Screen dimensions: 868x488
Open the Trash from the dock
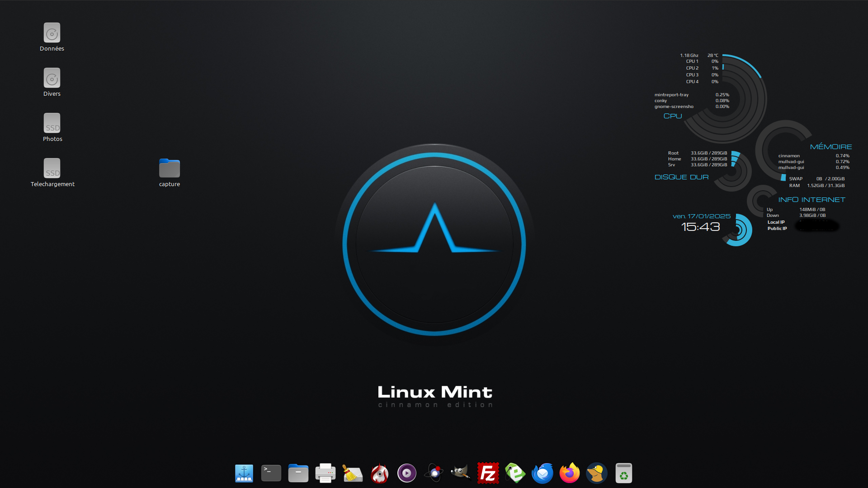point(624,473)
